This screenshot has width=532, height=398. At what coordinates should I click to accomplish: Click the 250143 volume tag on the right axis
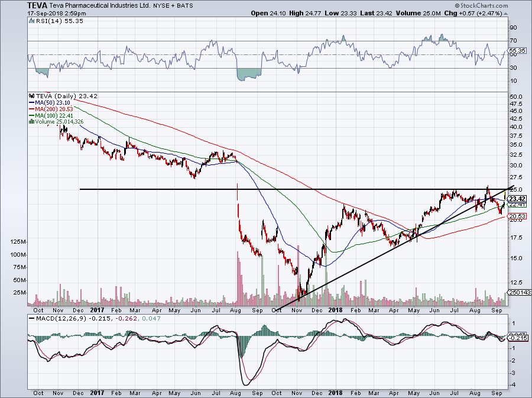point(520,293)
